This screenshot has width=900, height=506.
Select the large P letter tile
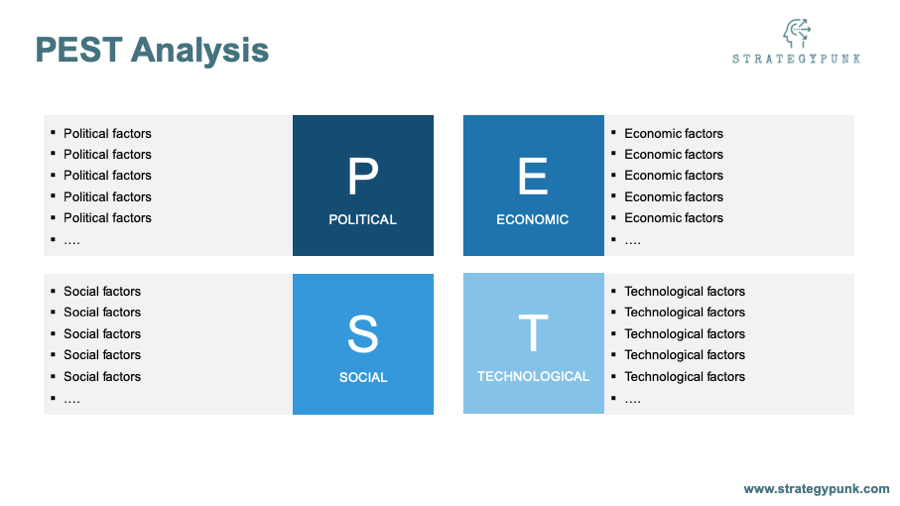pyautogui.click(x=363, y=176)
